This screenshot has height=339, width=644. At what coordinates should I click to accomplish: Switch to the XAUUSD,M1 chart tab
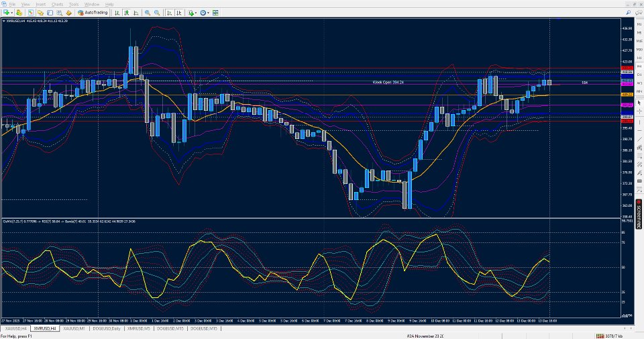point(74,328)
